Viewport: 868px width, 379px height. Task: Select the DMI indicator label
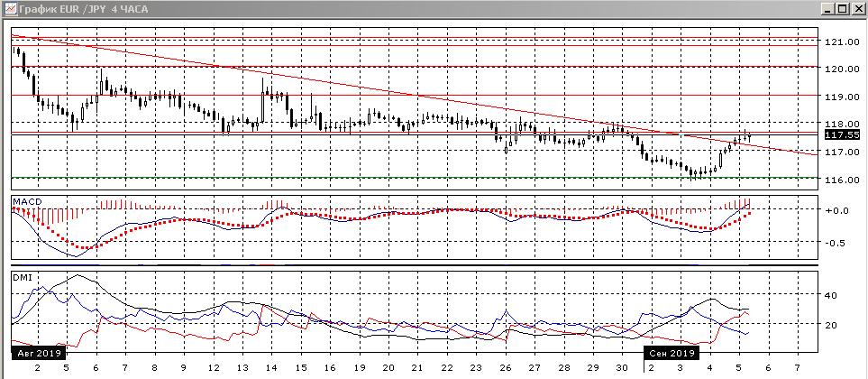pyautogui.click(x=21, y=277)
